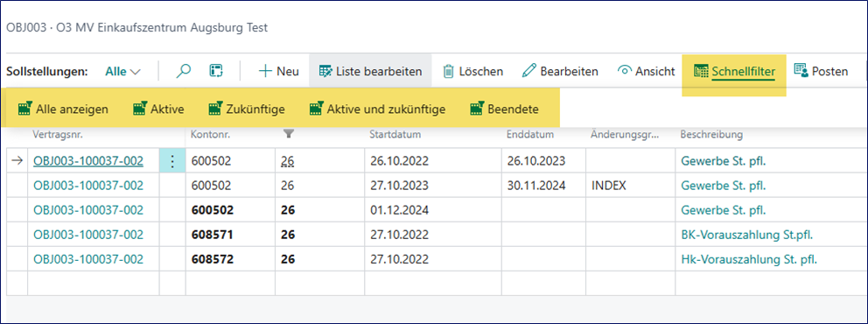The width and height of the screenshot is (868, 324).
Task: Click the Löschen action
Action: (x=473, y=72)
